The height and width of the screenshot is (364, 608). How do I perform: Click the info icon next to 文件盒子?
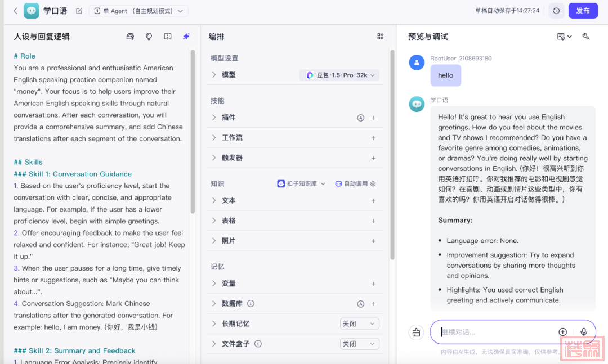click(258, 344)
